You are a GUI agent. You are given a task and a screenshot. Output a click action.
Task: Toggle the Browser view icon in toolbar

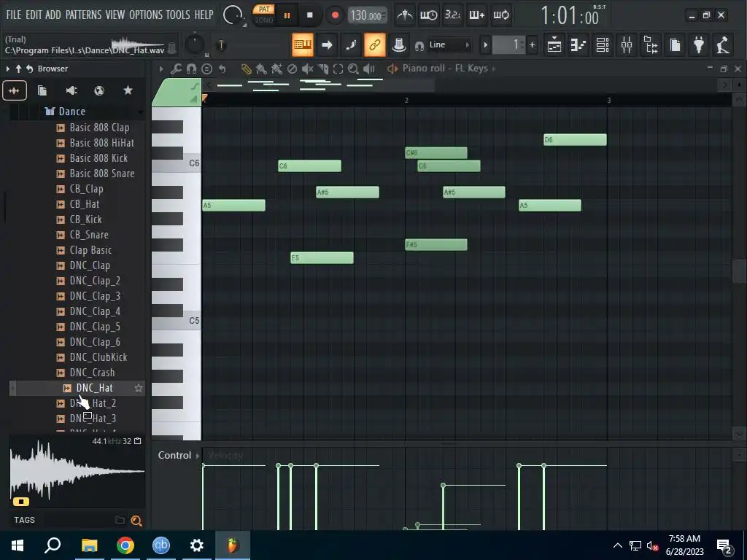[x=651, y=45]
